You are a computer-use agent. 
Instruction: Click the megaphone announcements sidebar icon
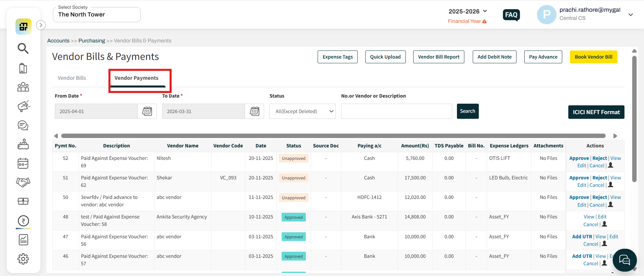[23, 106]
